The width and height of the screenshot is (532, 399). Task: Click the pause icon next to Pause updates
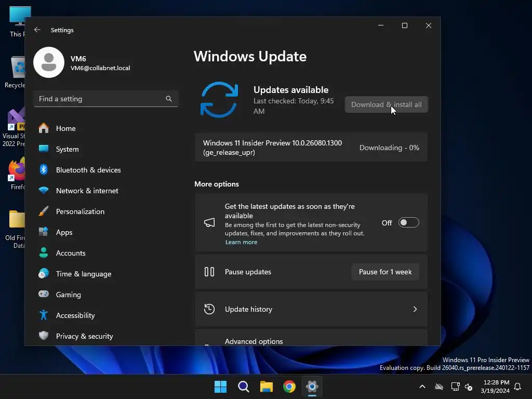tap(209, 272)
